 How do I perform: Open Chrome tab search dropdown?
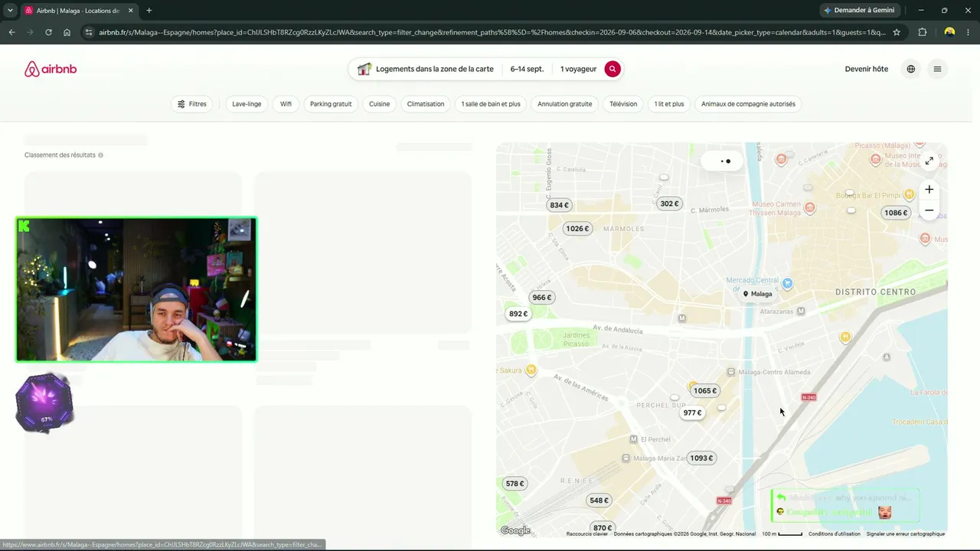tap(9, 11)
